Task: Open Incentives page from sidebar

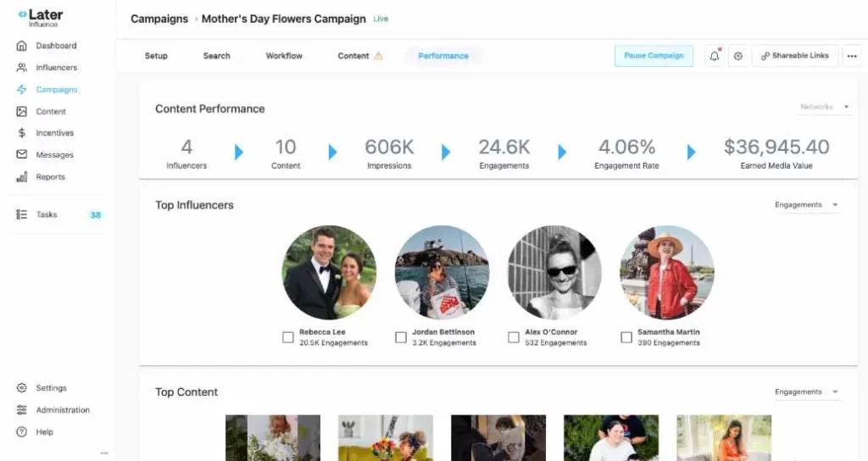Action: coord(55,133)
